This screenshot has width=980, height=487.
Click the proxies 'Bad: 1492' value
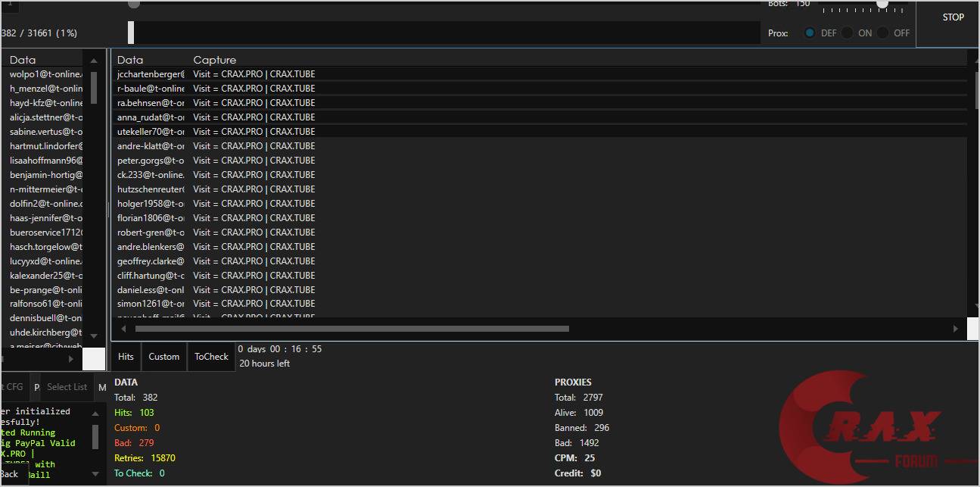coord(577,443)
